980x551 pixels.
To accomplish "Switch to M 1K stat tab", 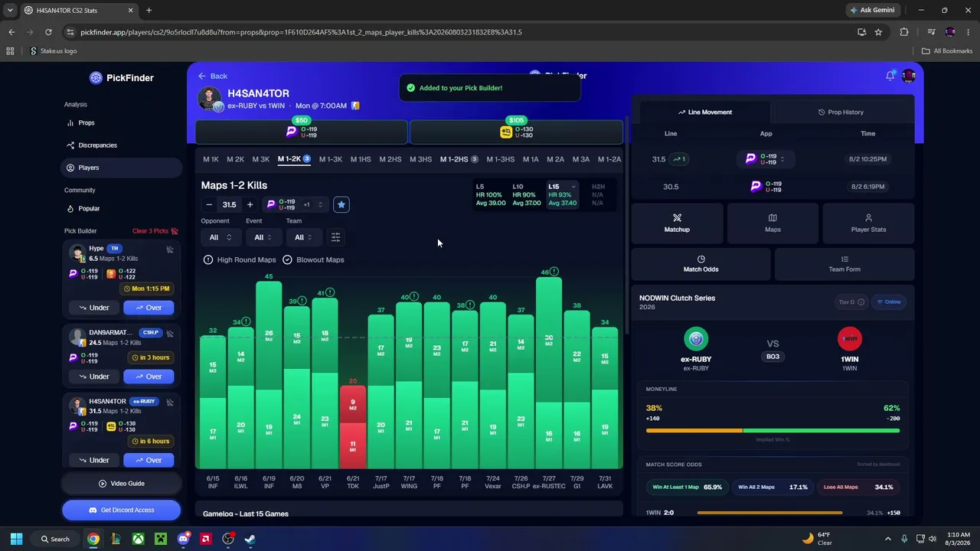I will (211, 159).
